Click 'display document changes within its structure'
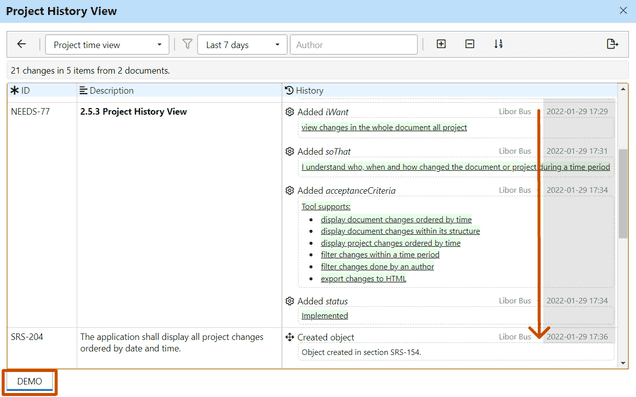Viewport: 636px width, 397px height. [400, 231]
